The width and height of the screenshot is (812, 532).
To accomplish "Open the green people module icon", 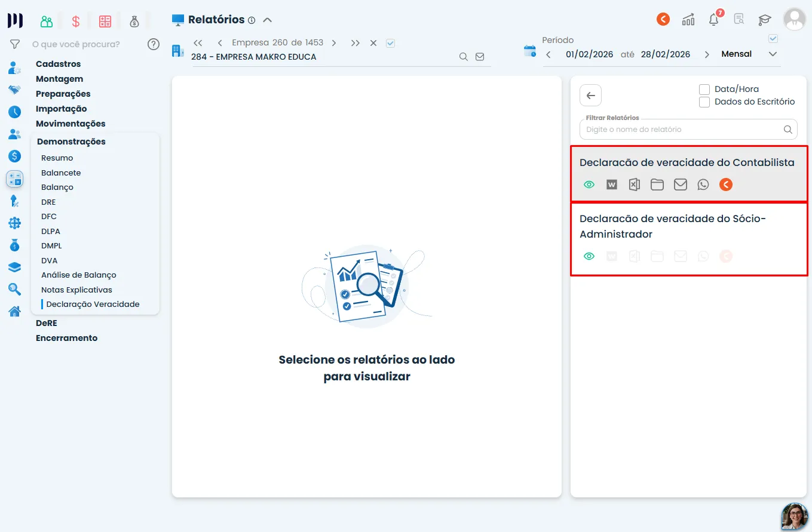I will (x=47, y=21).
